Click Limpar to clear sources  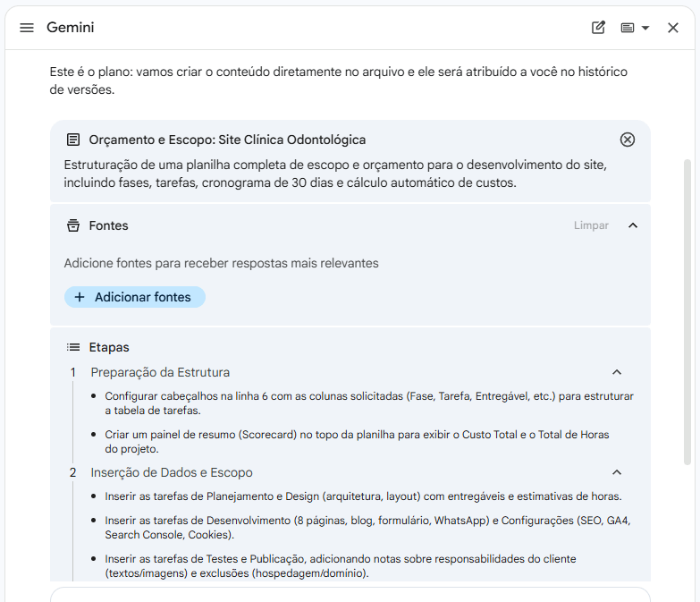click(x=591, y=225)
